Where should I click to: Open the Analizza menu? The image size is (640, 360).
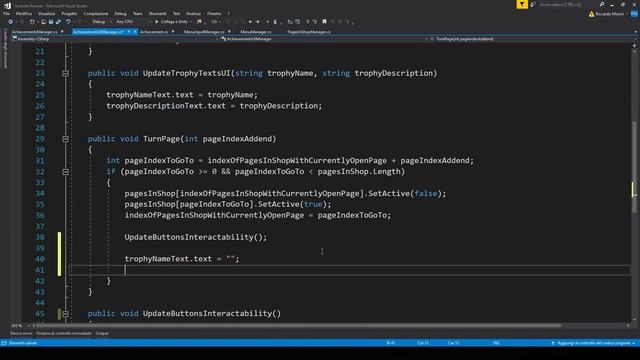(193, 13)
